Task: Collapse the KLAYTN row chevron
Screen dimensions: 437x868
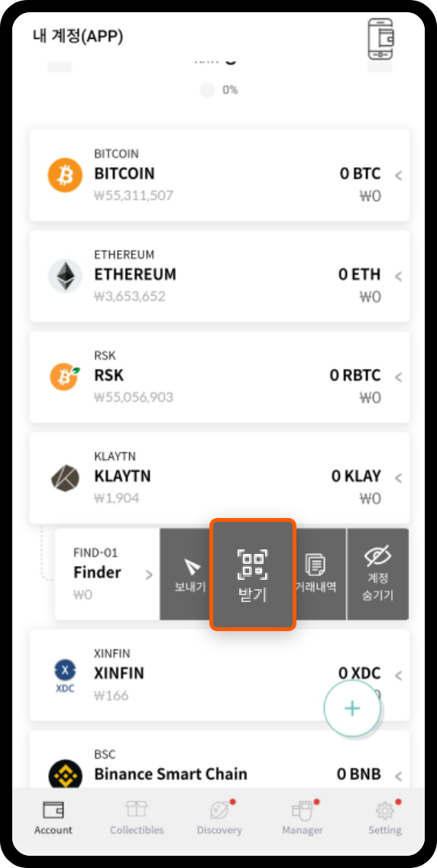Action: pyautogui.click(x=398, y=478)
